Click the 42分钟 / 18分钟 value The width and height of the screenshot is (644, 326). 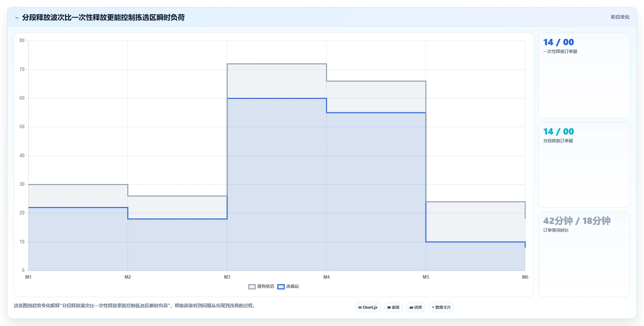pyautogui.click(x=577, y=221)
